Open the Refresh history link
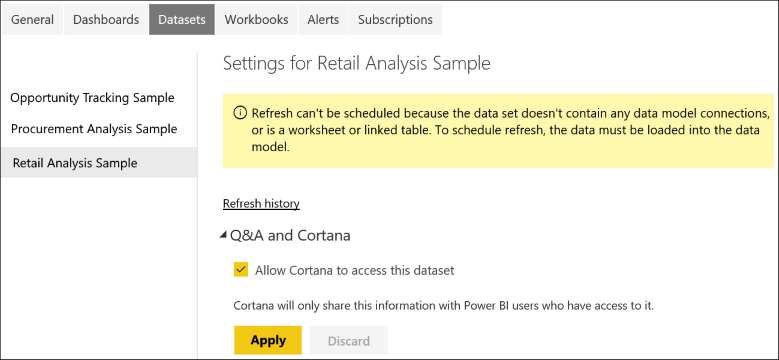Image resolution: width=779 pixels, height=360 pixels. (261, 204)
